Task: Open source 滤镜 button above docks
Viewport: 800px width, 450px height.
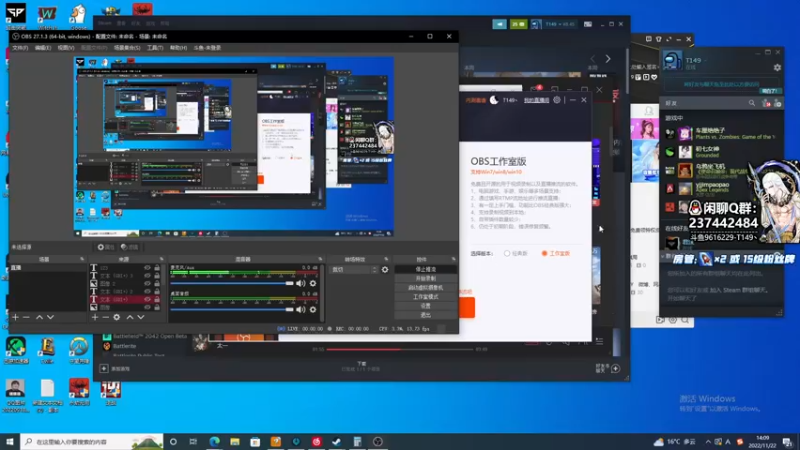Action: click(130, 247)
